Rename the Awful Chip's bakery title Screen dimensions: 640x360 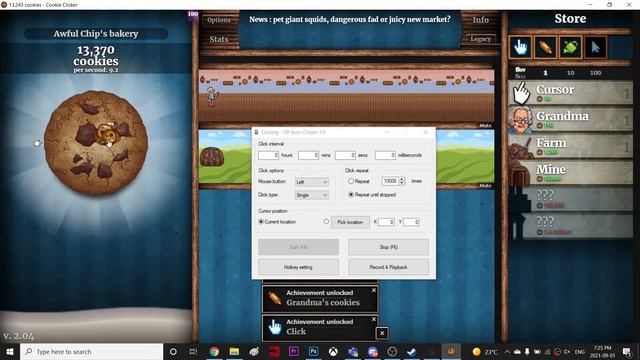click(96, 34)
